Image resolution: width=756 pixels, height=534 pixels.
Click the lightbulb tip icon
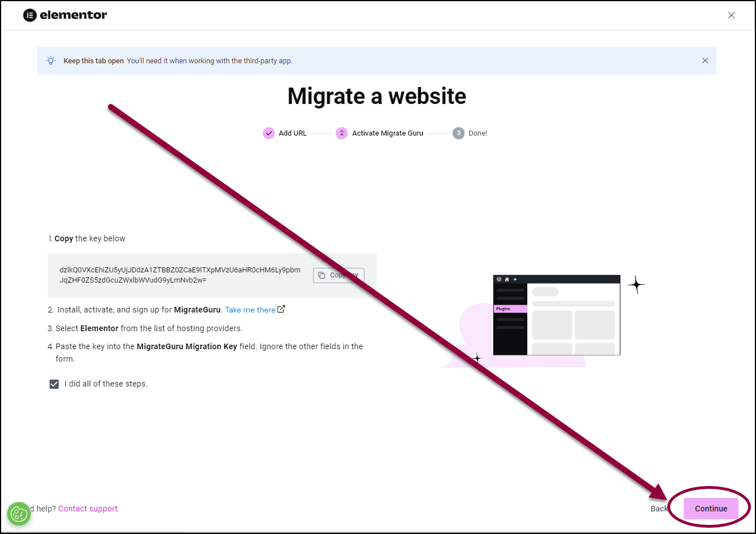click(x=51, y=60)
